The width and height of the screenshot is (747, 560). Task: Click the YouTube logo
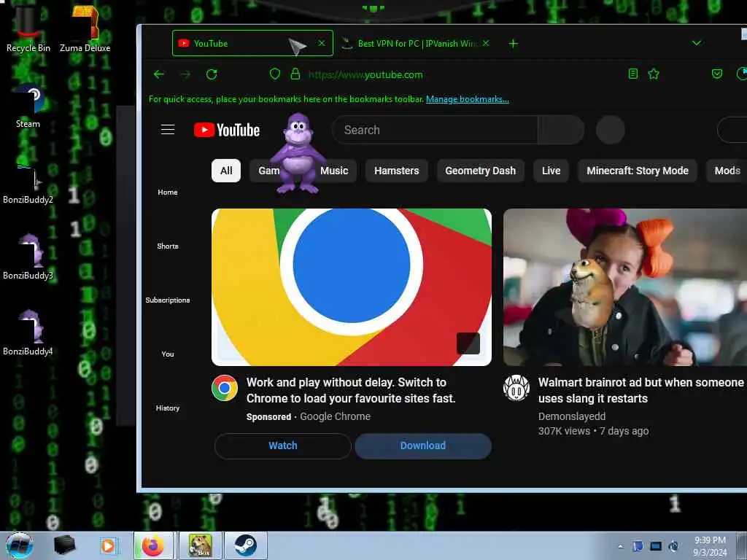[x=227, y=130]
